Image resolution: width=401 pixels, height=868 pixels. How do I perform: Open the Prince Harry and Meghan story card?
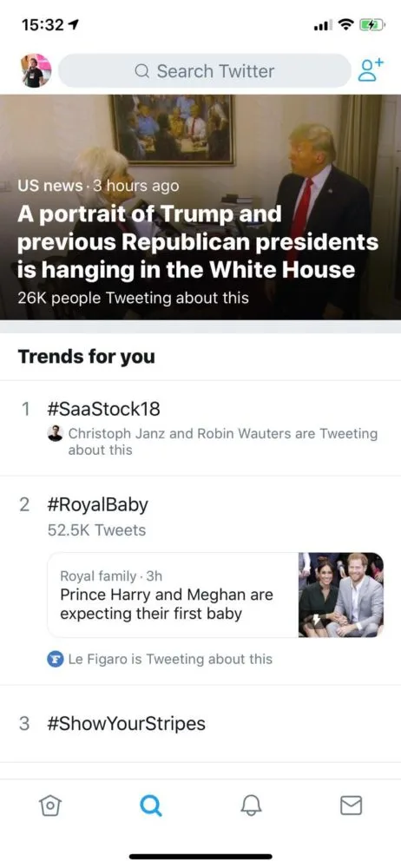pyautogui.click(x=215, y=595)
